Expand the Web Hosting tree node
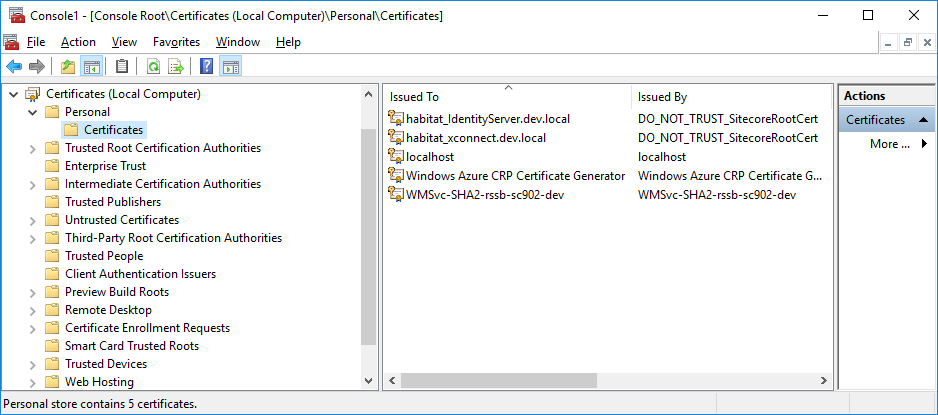Image resolution: width=938 pixels, height=415 pixels. [x=32, y=382]
